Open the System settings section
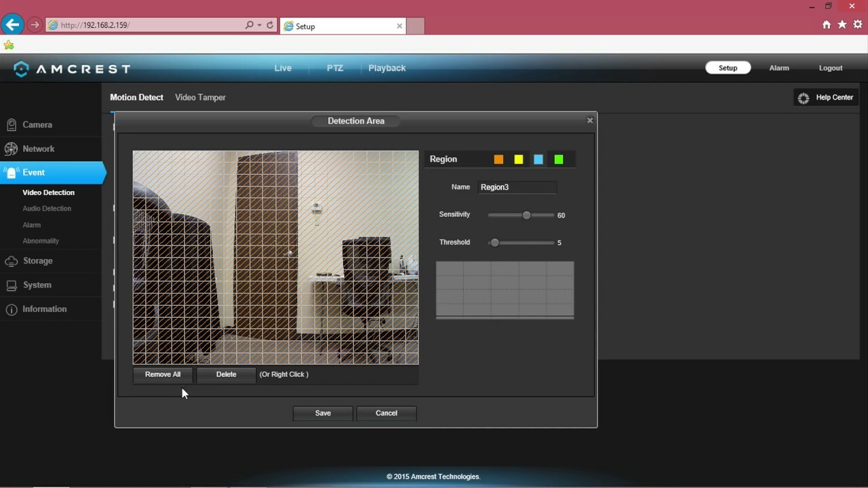The image size is (868, 488). [37, 285]
